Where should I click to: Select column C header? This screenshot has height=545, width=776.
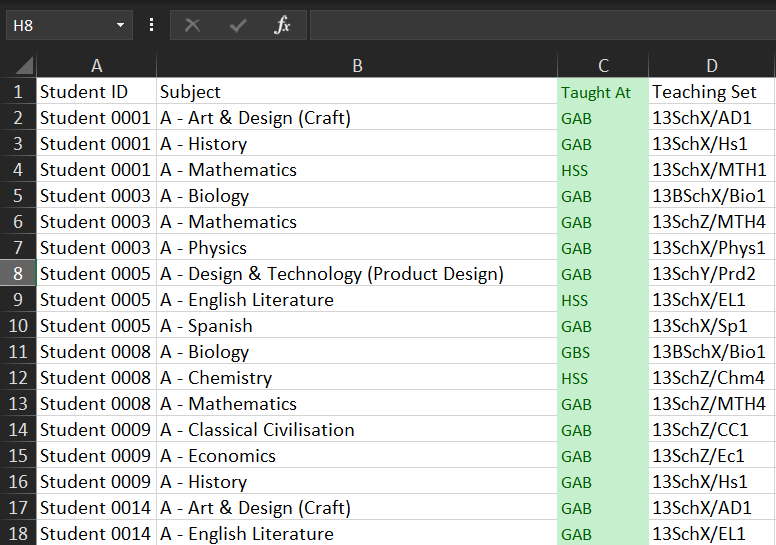[603, 65]
